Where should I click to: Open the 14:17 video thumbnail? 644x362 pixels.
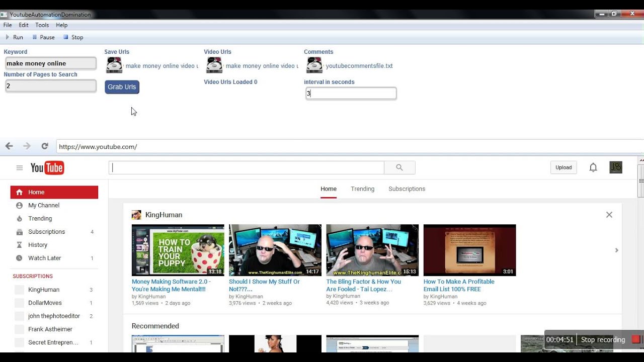click(275, 250)
